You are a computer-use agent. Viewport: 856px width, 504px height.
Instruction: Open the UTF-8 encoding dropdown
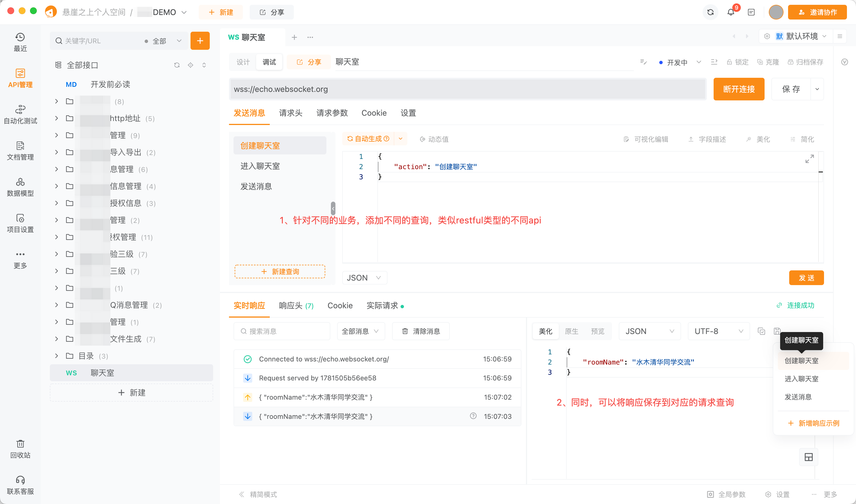click(718, 331)
